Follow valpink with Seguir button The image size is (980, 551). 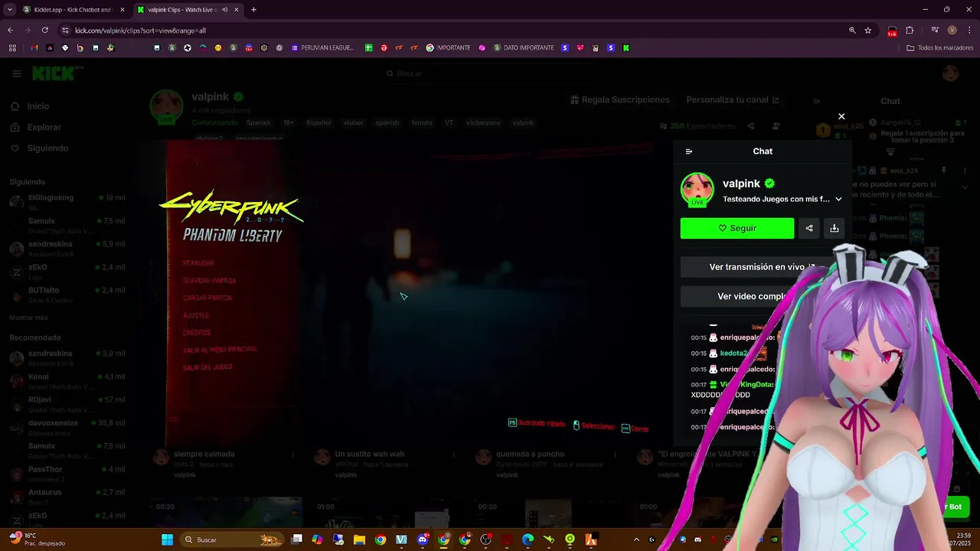(737, 228)
